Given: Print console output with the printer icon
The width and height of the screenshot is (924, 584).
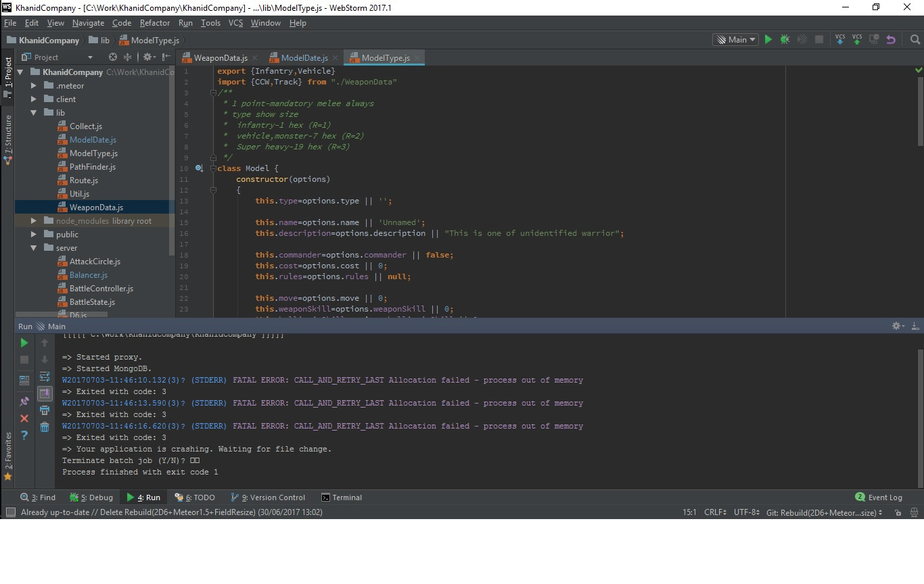Looking at the screenshot, I should (x=45, y=410).
